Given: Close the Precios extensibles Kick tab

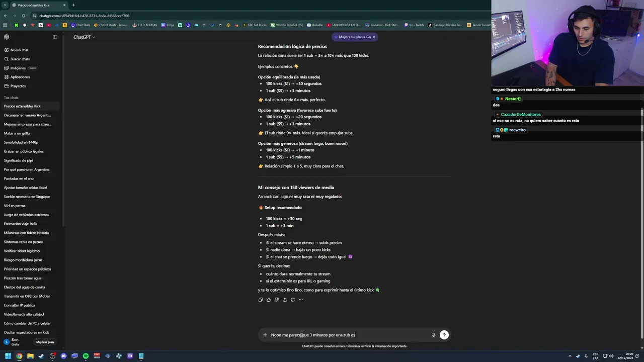Looking at the screenshot, I should (64, 5).
